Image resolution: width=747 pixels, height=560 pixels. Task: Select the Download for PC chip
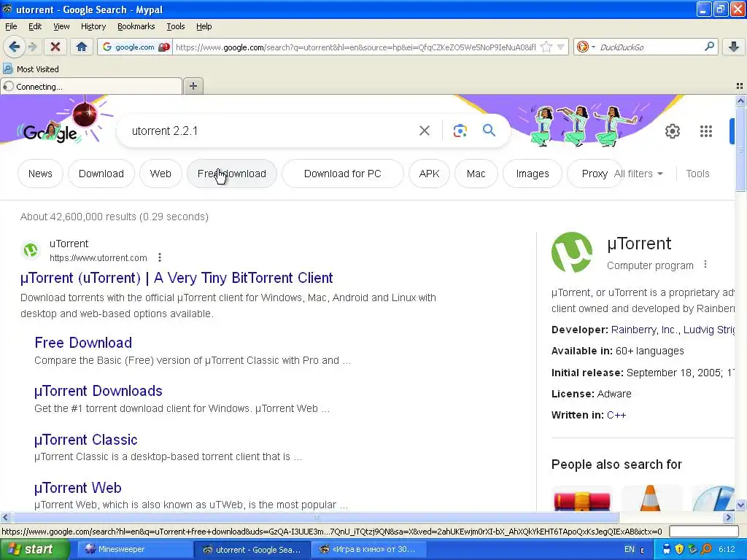[x=343, y=174]
